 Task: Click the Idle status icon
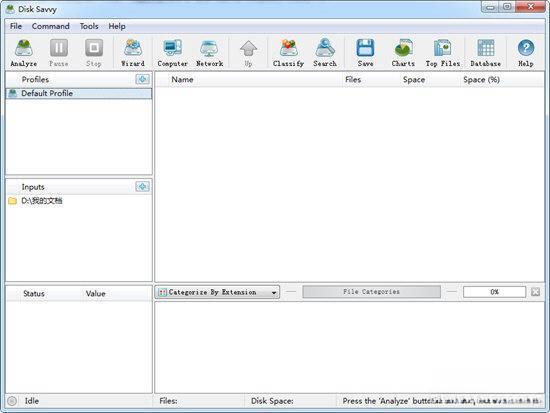coord(12,401)
